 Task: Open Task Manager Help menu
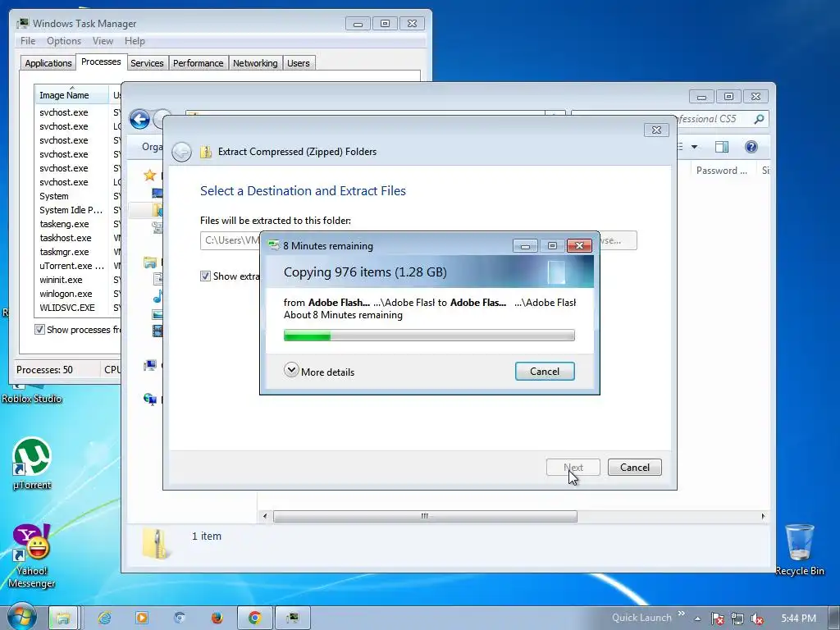[x=135, y=41]
